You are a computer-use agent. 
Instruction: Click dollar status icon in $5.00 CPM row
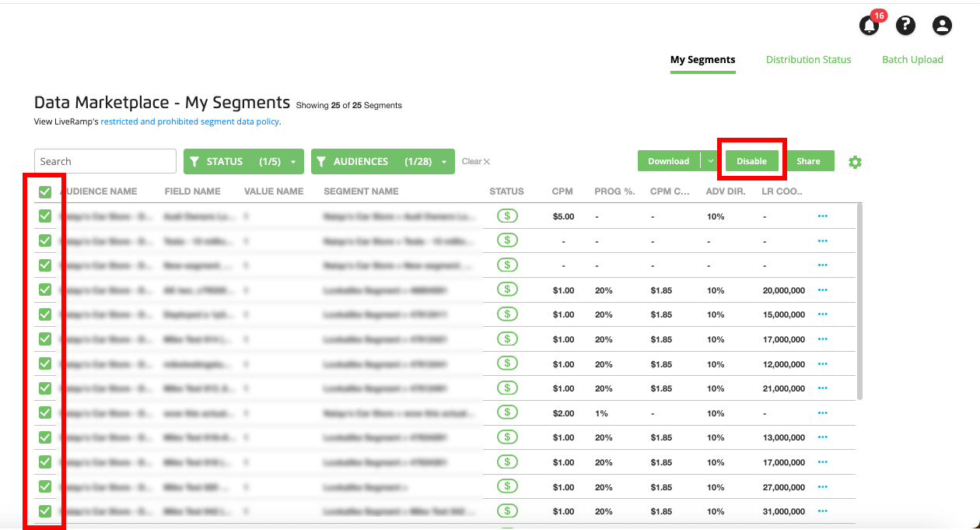507,216
